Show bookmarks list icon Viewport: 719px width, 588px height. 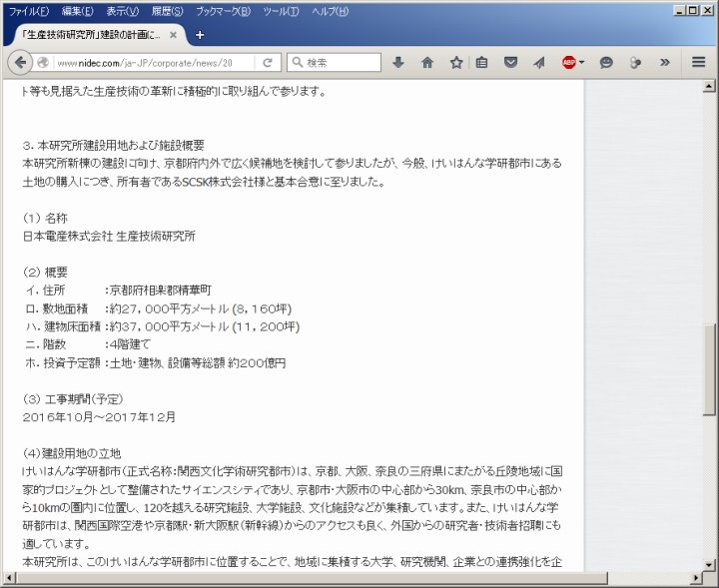point(482,62)
